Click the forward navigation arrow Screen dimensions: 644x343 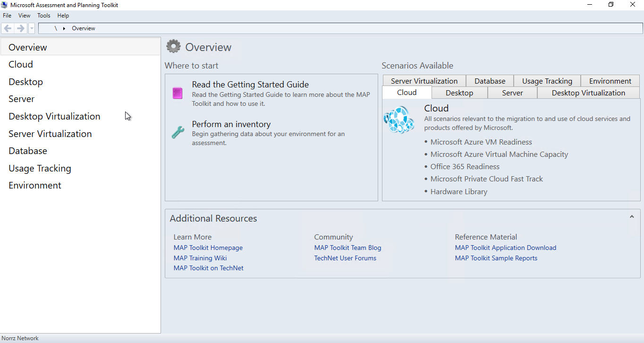20,28
